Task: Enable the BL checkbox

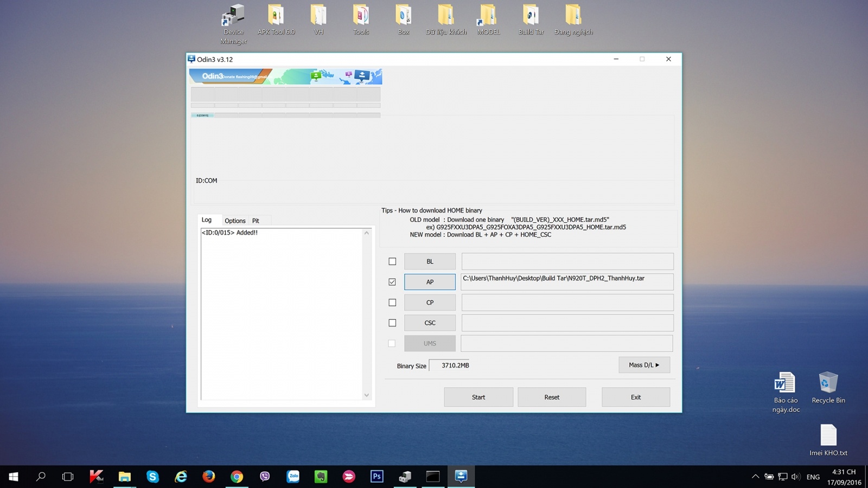Action: pos(392,261)
